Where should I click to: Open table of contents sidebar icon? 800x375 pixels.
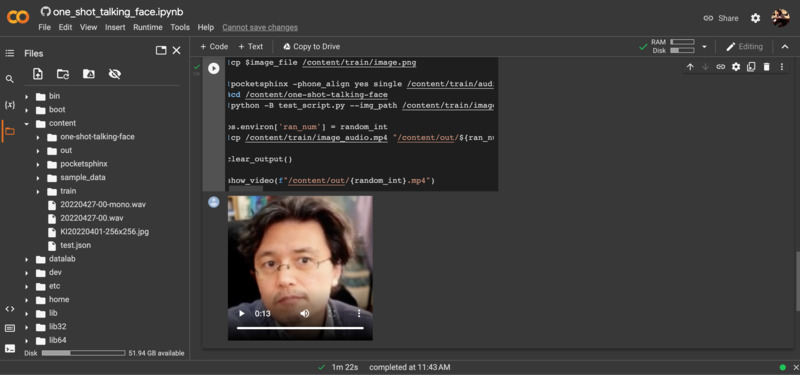coord(10,53)
